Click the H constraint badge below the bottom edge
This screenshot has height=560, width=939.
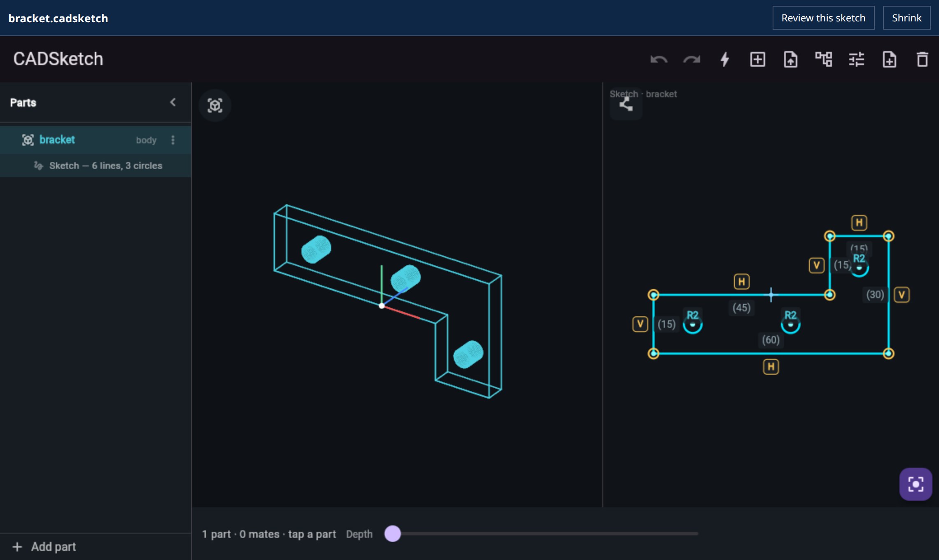click(771, 367)
